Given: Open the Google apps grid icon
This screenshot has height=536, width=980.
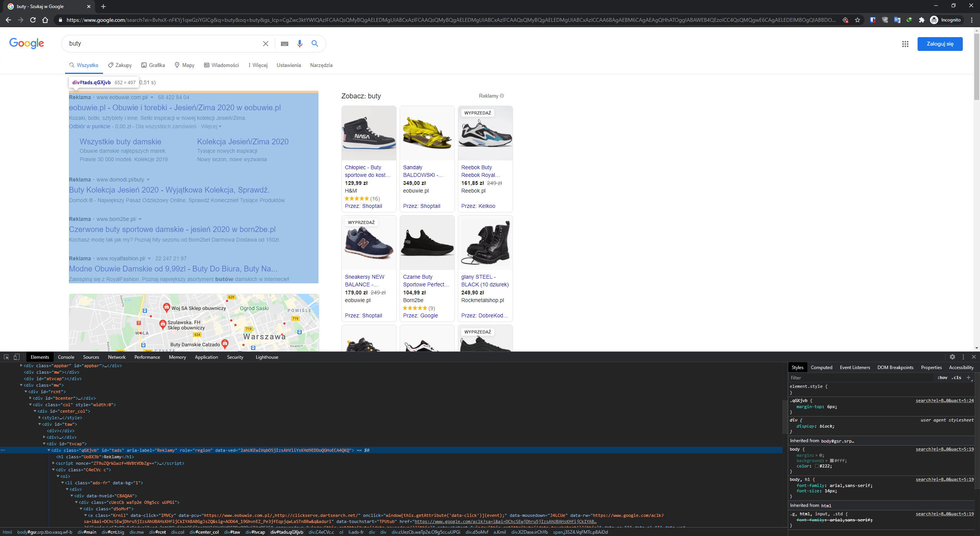Looking at the screenshot, I should [x=906, y=44].
